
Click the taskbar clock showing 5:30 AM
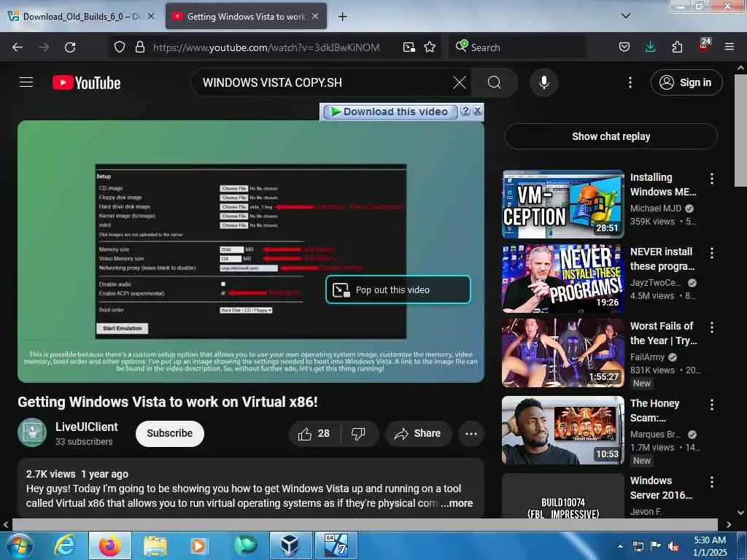pyautogui.click(x=710, y=546)
